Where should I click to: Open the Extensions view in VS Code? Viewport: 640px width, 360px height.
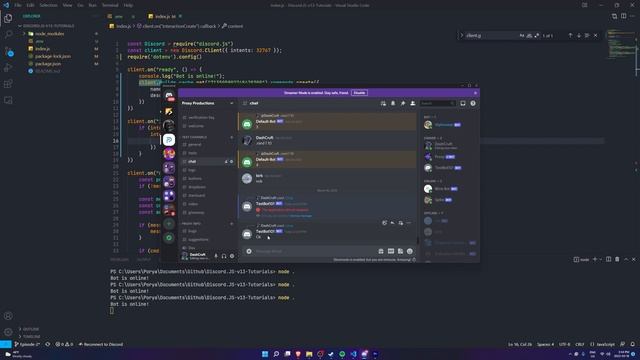[x=8, y=84]
